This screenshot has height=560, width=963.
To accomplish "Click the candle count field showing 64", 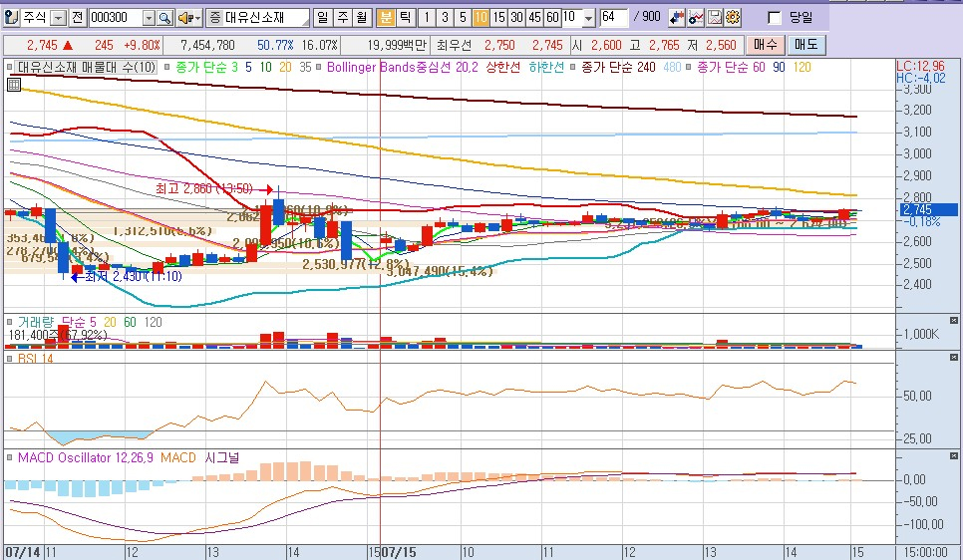I will pos(614,18).
